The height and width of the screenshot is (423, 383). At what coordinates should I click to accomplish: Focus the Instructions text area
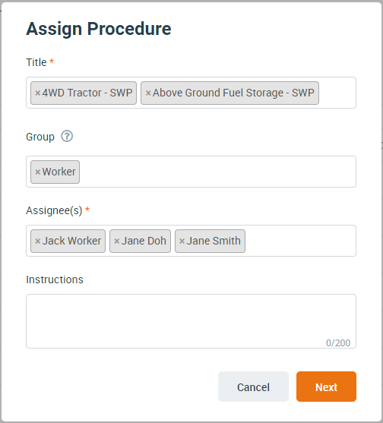pos(191,321)
